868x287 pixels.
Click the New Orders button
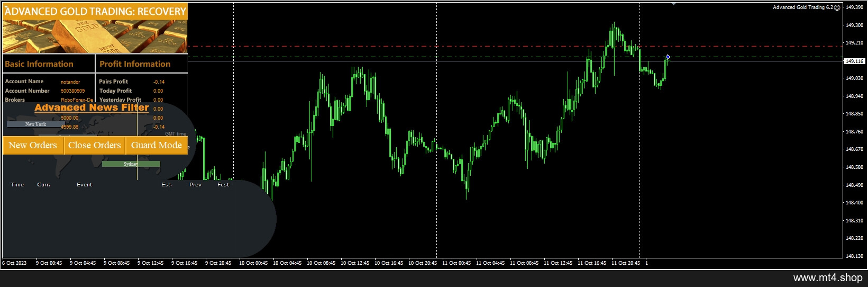click(33, 145)
